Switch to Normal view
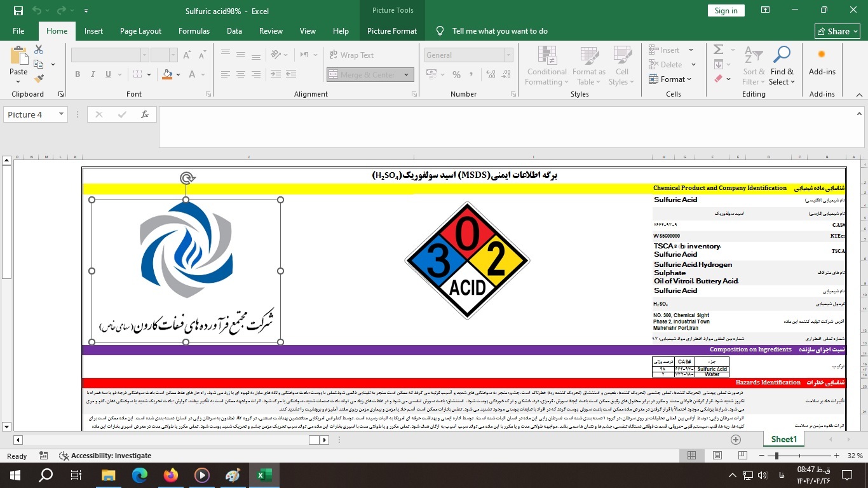868x488 pixels. (691, 456)
